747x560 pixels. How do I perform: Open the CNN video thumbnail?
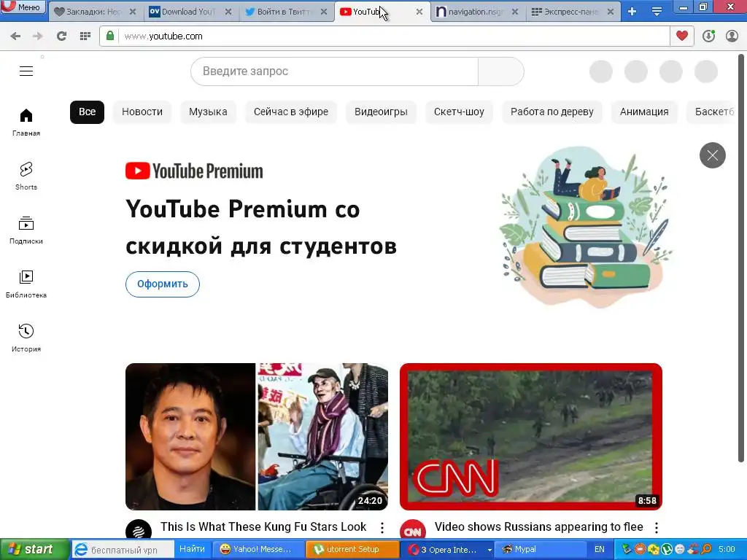[x=531, y=437]
